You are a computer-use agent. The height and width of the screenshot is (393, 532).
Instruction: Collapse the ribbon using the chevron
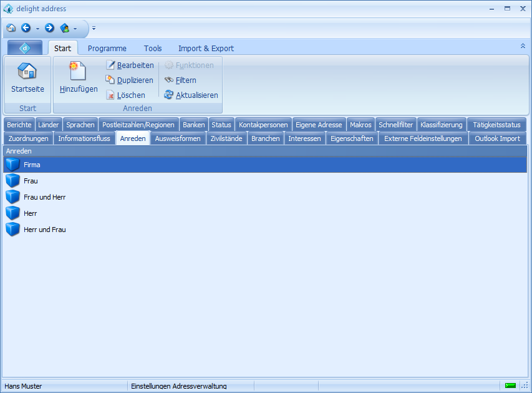point(523,46)
